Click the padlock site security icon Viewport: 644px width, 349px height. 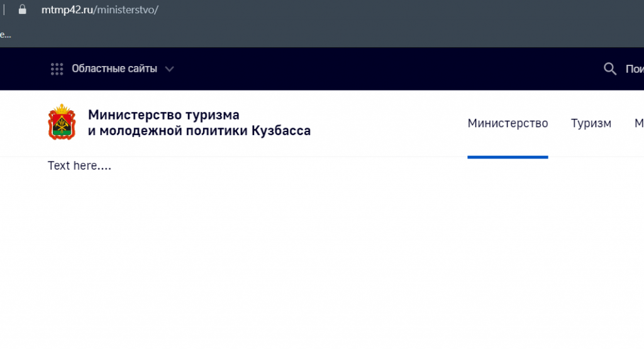[22, 9]
